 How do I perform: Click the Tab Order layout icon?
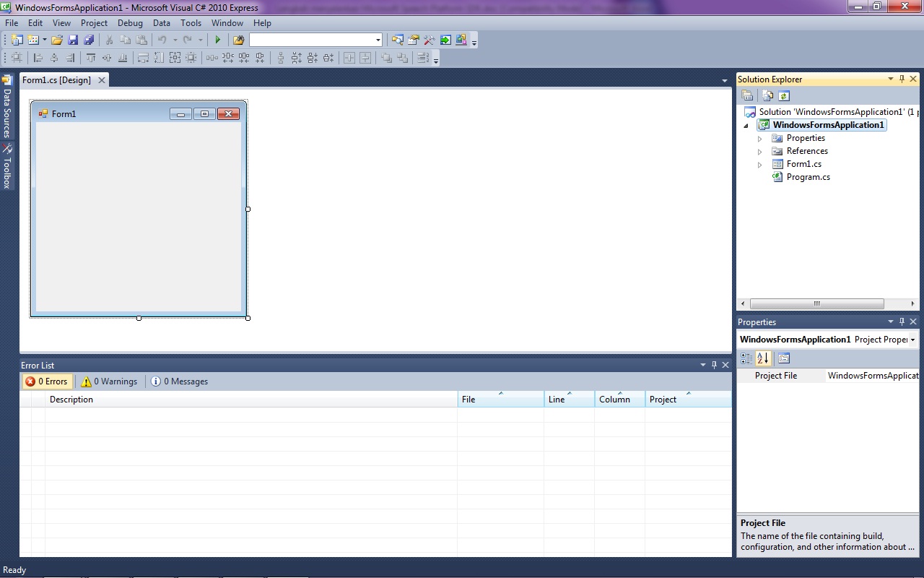coord(423,58)
